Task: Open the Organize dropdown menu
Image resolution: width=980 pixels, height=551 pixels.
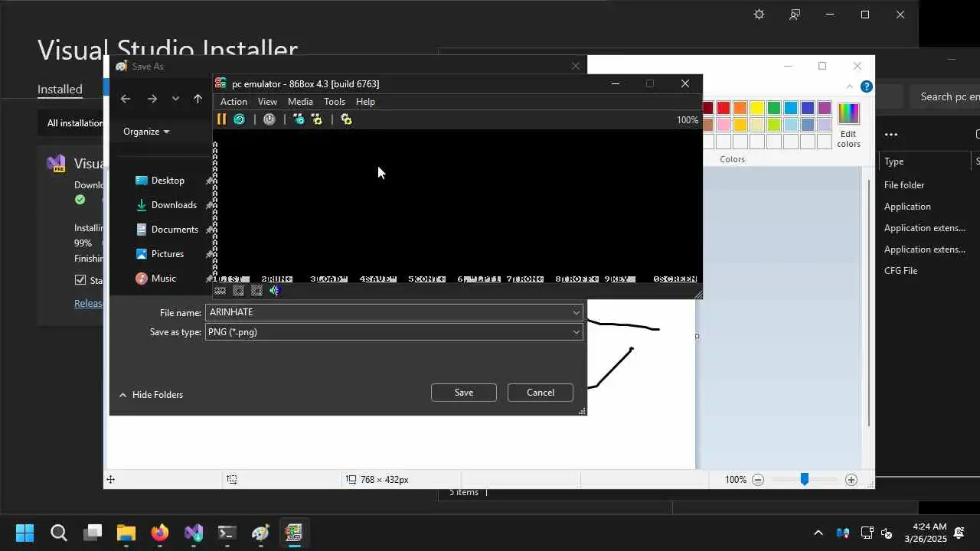Action: click(146, 132)
